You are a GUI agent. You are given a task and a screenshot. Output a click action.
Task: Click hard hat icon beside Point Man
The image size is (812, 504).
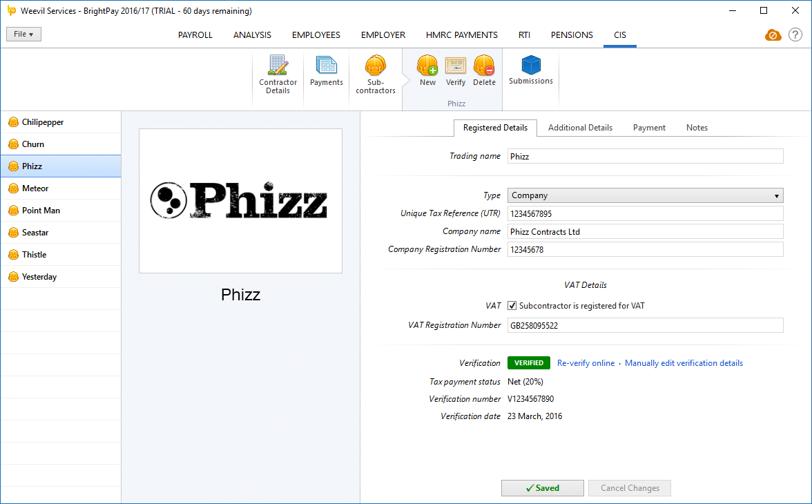coord(14,211)
